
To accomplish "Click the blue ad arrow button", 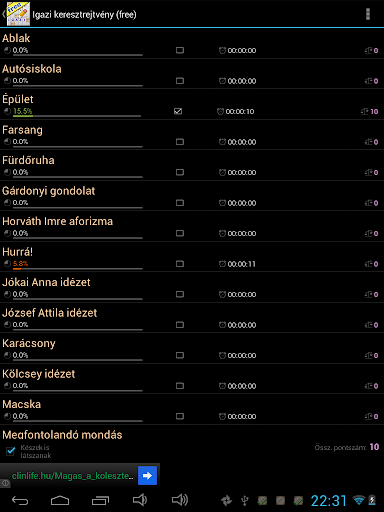I will click(x=147, y=475).
